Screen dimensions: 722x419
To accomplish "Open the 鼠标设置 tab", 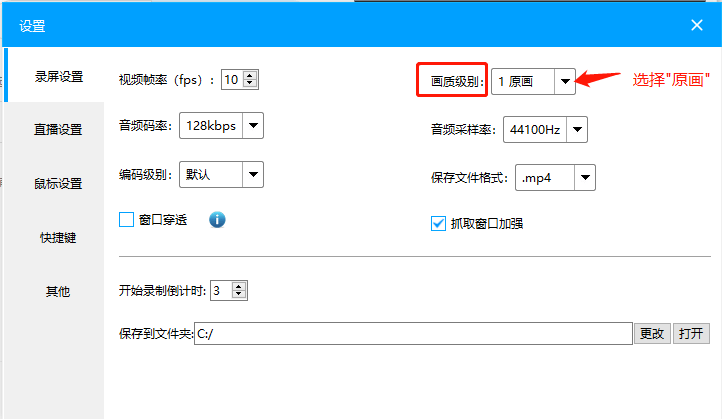I will point(58,183).
